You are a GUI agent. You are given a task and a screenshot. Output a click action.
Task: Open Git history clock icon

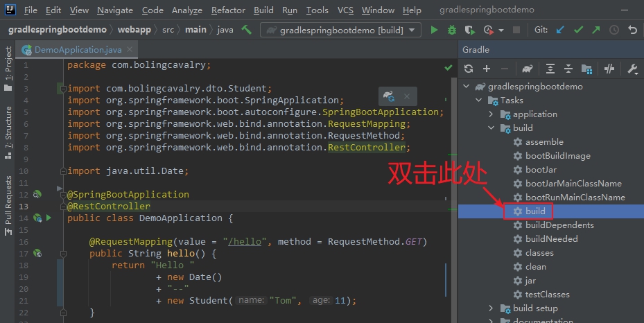(614, 30)
